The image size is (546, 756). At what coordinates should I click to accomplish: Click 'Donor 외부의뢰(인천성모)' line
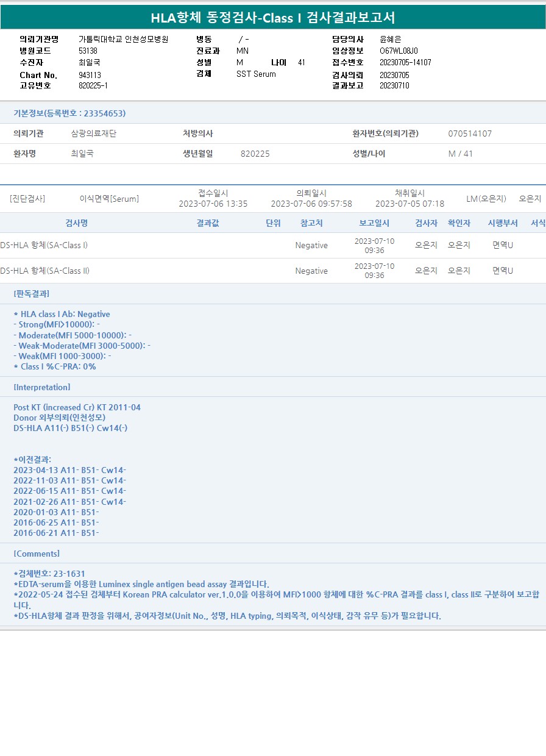(x=59, y=418)
